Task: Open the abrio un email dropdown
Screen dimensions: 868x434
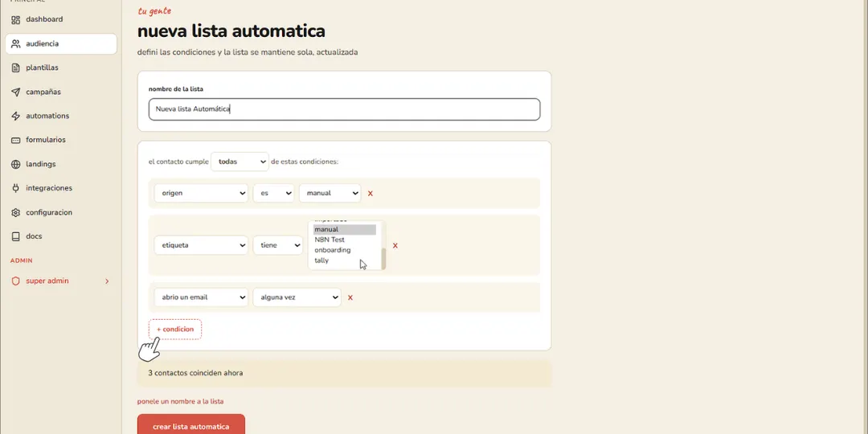Action: point(201,297)
